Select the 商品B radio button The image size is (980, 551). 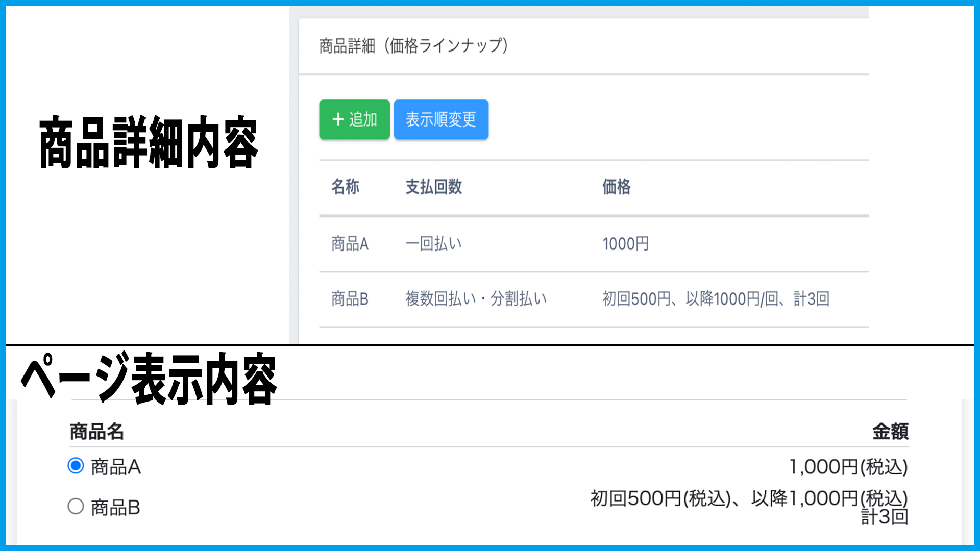coord(76,507)
